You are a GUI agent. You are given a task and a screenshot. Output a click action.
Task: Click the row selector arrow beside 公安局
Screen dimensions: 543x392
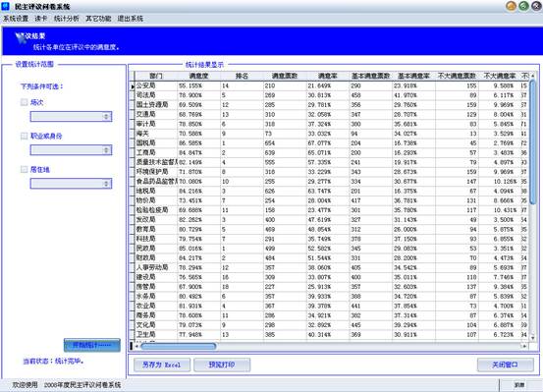coord(133,85)
